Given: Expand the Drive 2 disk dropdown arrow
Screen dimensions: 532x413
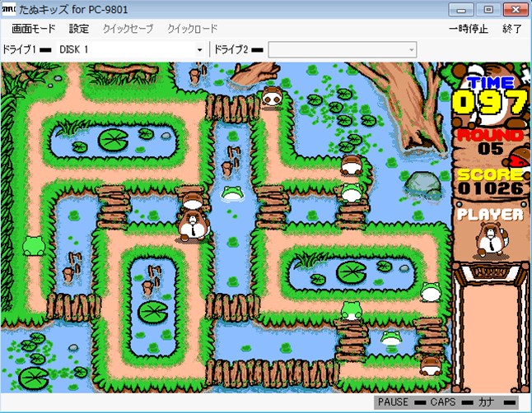Looking at the screenshot, I should click(x=411, y=50).
